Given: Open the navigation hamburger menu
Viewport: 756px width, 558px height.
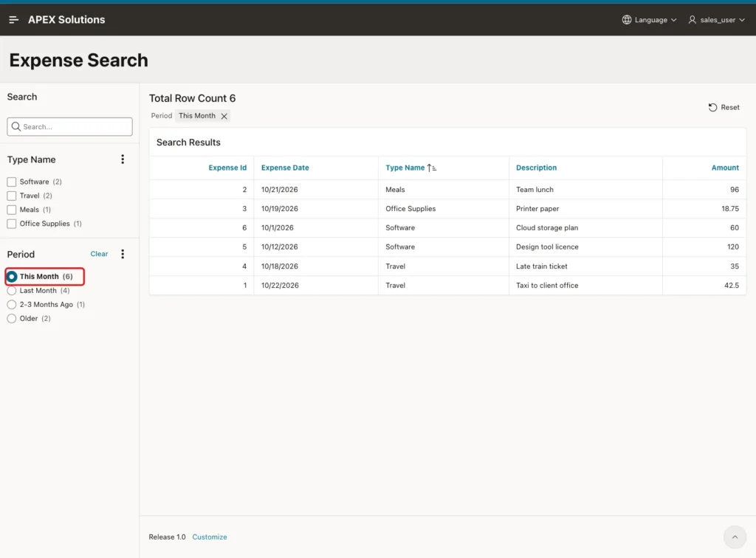Looking at the screenshot, I should coord(13,20).
